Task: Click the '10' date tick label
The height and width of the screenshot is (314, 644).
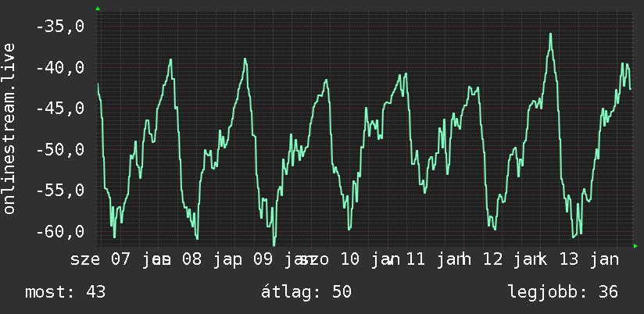Action: 349,260
